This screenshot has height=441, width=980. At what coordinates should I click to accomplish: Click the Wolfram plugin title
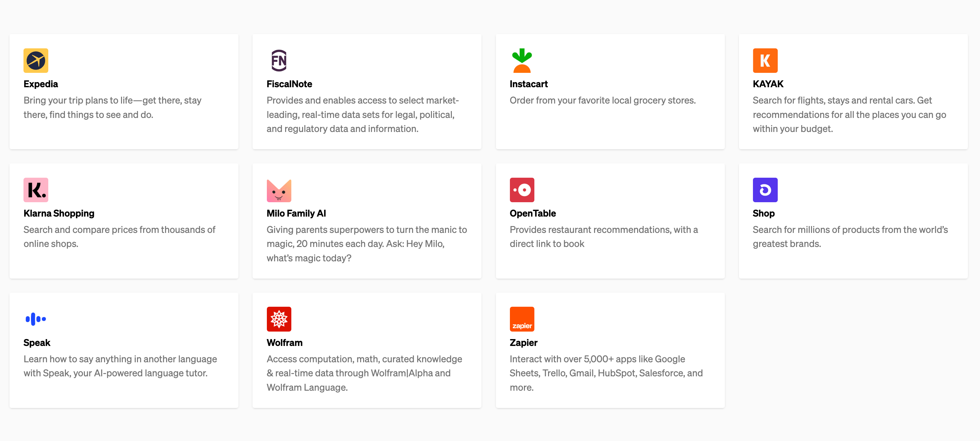(284, 342)
